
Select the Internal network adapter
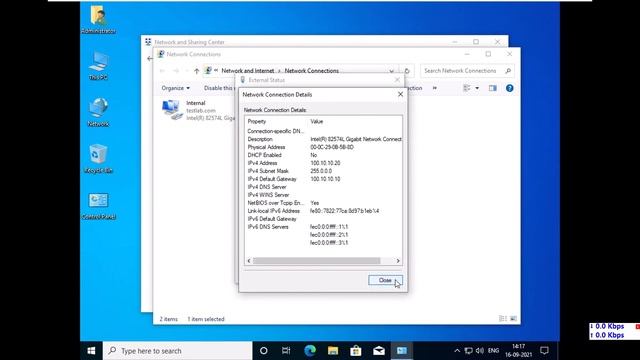coord(197,110)
